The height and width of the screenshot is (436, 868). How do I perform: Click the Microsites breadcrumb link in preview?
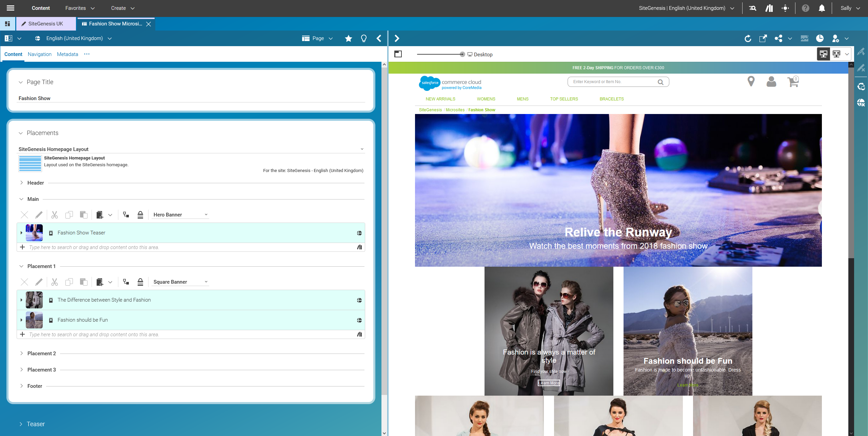pyautogui.click(x=455, y=110)
